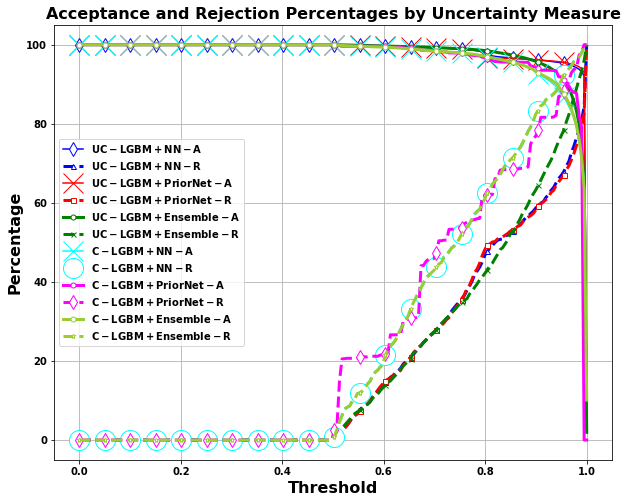Click the magenta diamond legend marker for C-LGBM+PriorNet-R
Image resolution: width=627 pixels, height=503 pixels.
point(74,302)
